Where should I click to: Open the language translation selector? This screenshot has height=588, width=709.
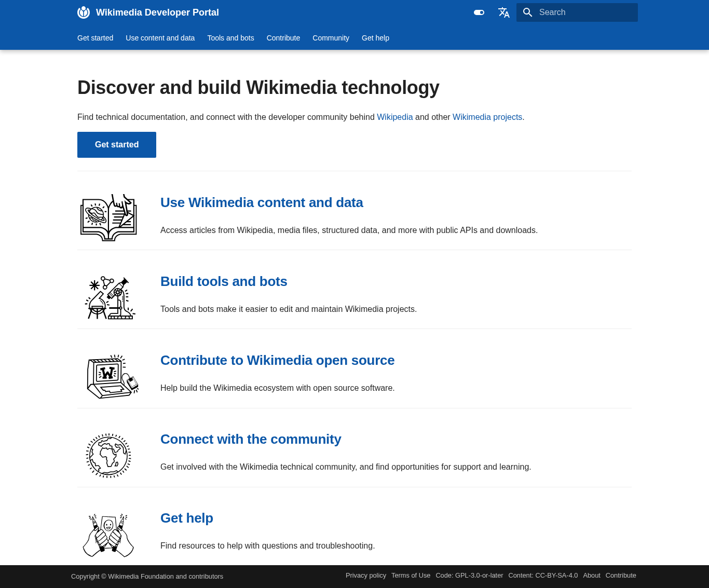504,12
